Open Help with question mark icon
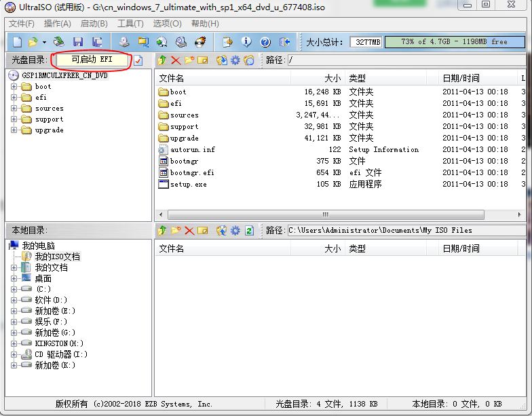532x416 pixels. point(265,42)
